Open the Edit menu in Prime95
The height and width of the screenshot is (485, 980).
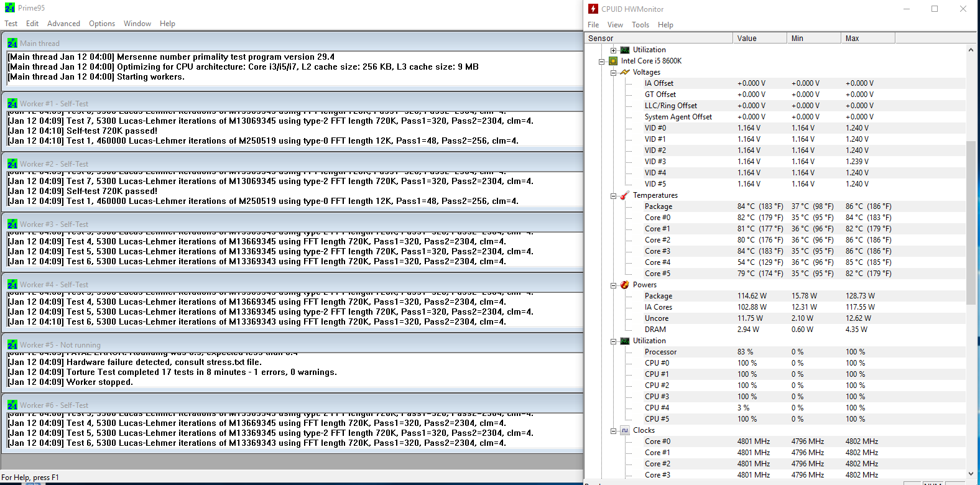(32, 24)
